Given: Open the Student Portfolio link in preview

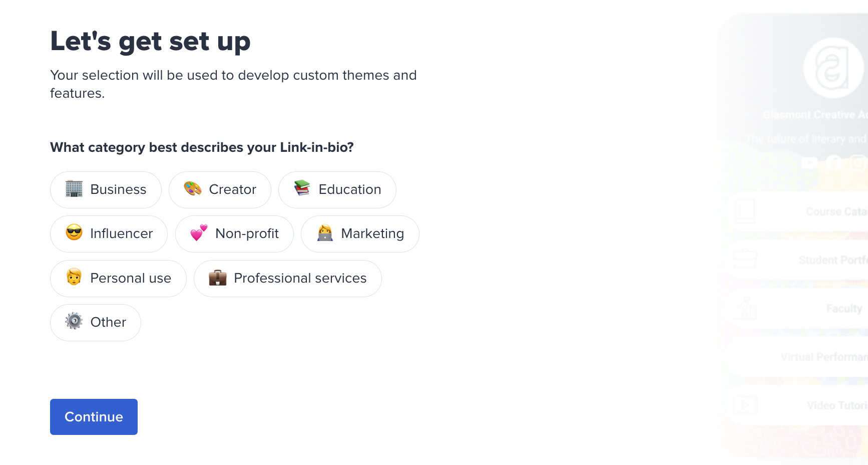Looking at the screenshot, I should [x=801, y=260].
